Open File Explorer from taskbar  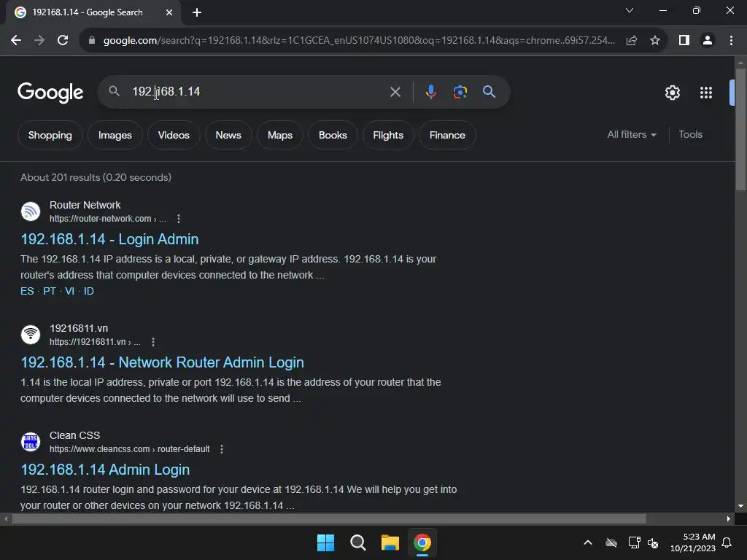pos(390,542)
